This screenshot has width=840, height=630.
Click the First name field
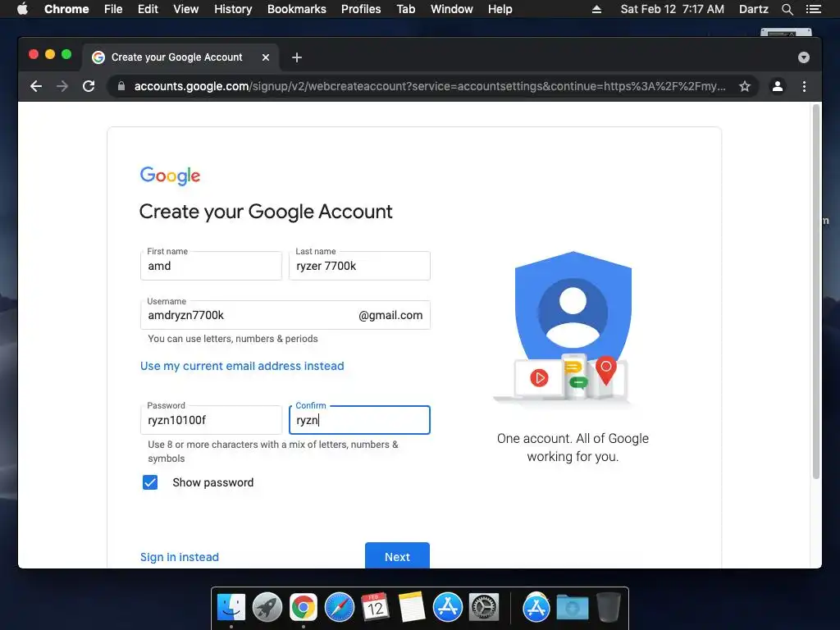tap(211, 266)
